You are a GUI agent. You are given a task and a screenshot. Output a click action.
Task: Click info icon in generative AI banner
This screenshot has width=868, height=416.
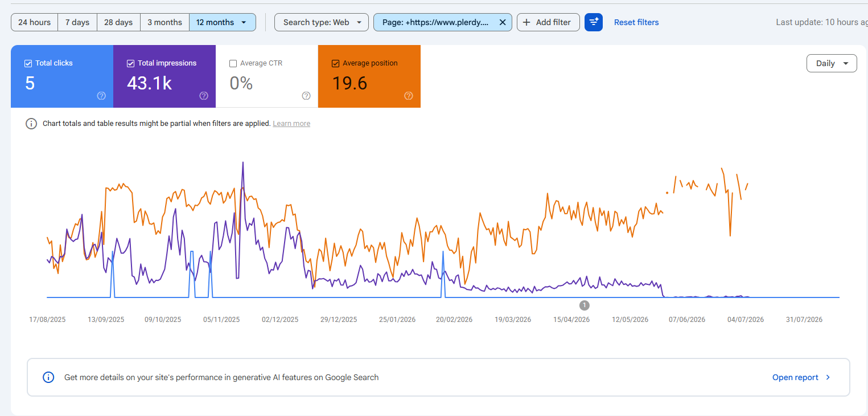49,377
